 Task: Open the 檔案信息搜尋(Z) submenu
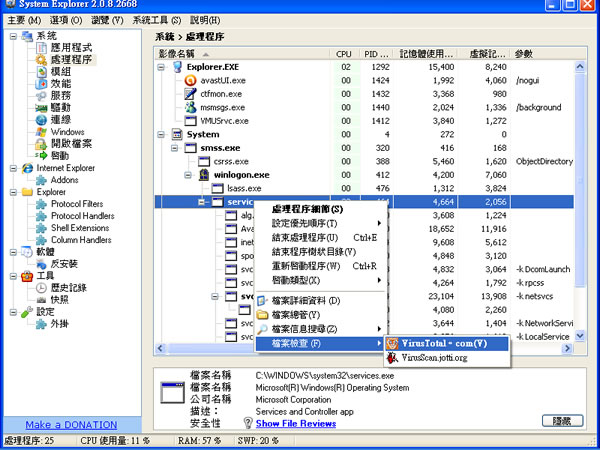pyautogui.click(x=321, y=329)
